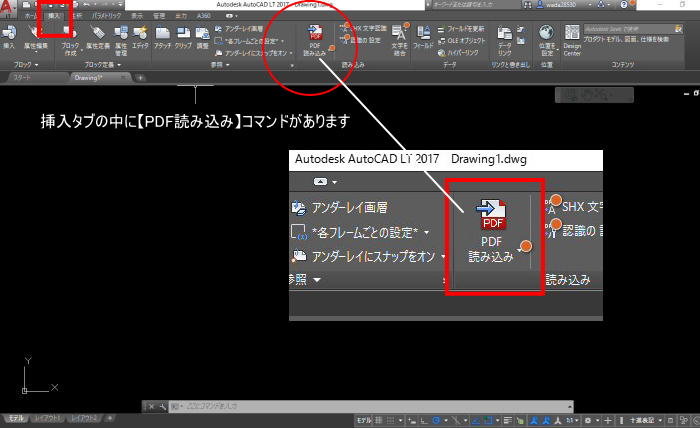Viewport: 700px width, 428px height.
Task: Switch to the 表示 ribbon tab
Action: [x=137, y=16]
